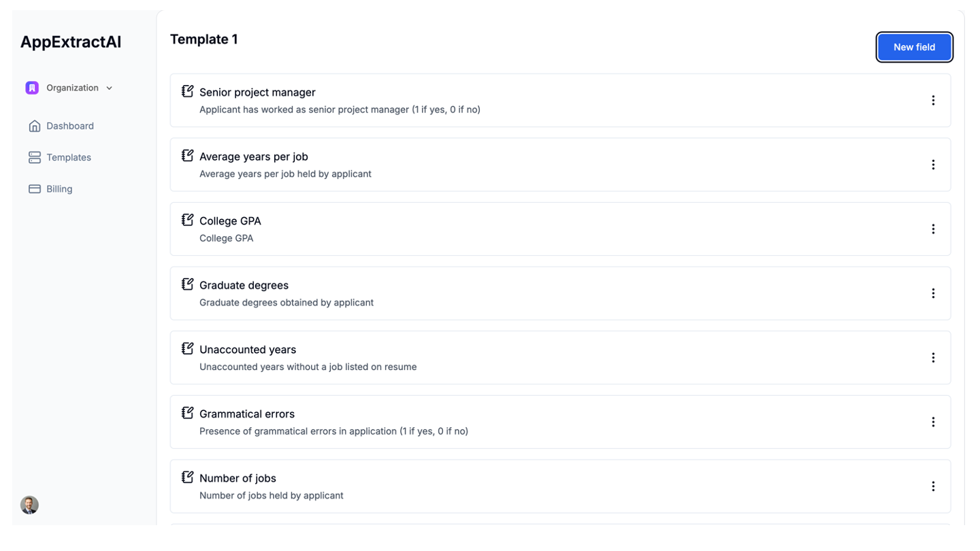Open more options for Senior project manager
The height and width of the screenshot is (551, 980).
933,101
